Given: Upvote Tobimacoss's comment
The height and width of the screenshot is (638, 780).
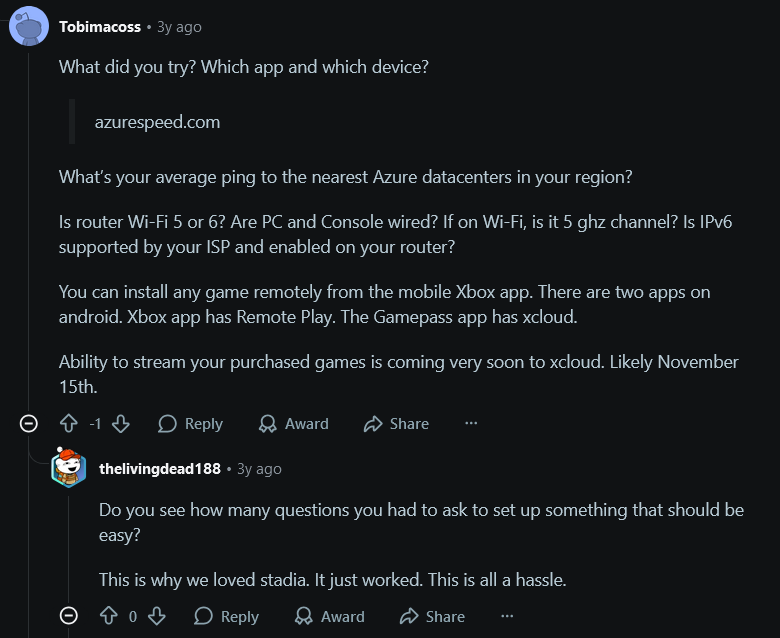Looking at the screenshot, I should [69, 424].
